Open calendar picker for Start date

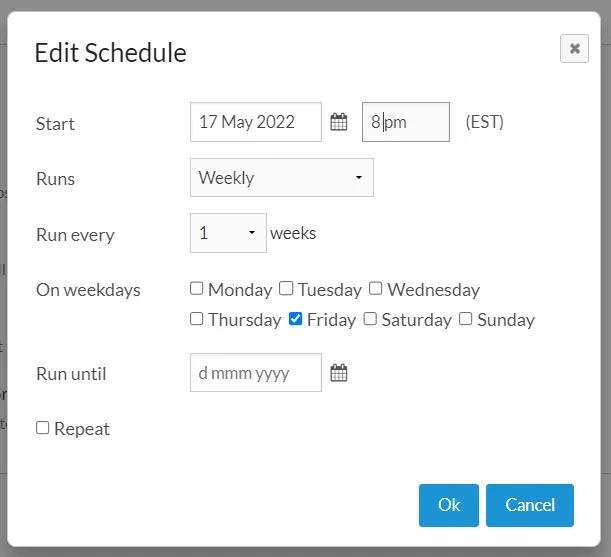[x=339, y=122]
